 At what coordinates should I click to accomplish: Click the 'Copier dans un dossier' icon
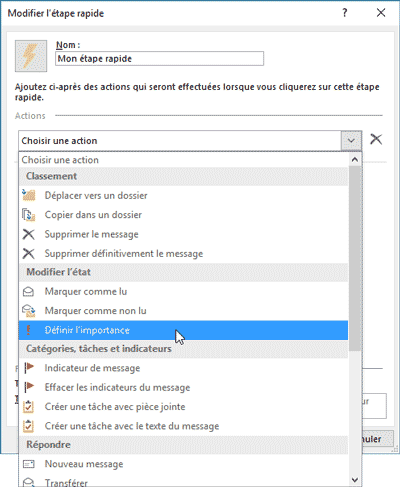[29, 215]
